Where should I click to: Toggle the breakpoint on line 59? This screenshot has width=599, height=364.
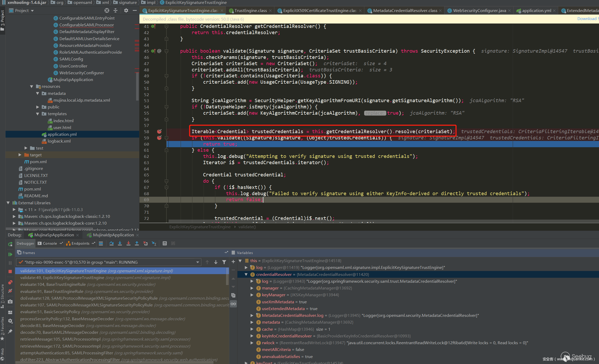point(159,138)
